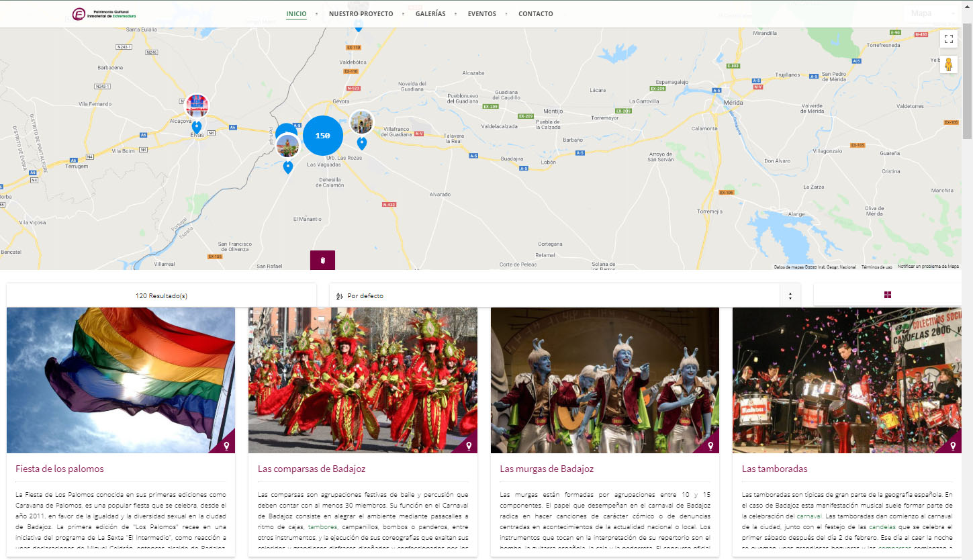The image size is (973, 560).
Task: Open the 150 marker cluster on the map
Action: [323, 135]
